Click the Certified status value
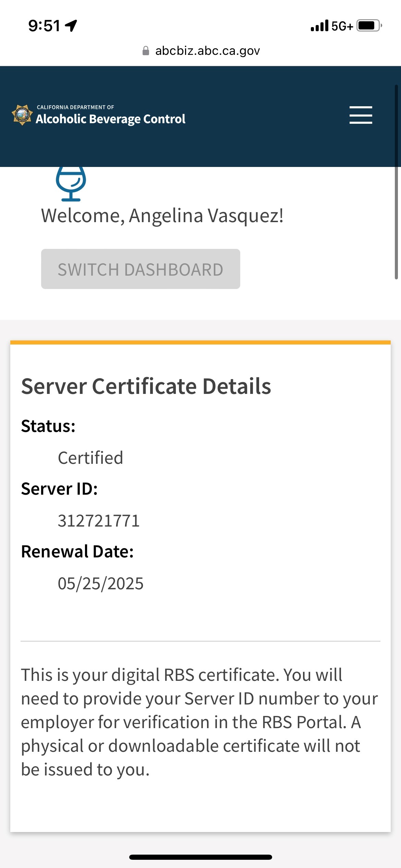 point(90,458)
